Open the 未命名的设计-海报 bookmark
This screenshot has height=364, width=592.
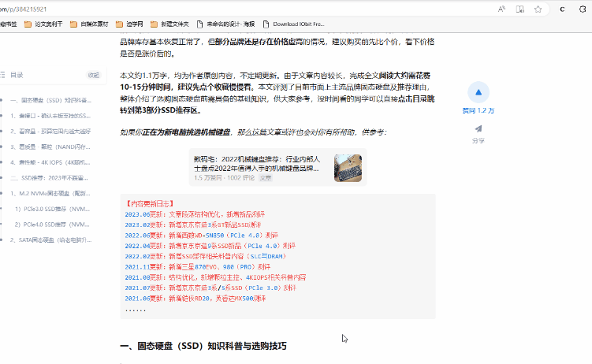pos(225,24)
